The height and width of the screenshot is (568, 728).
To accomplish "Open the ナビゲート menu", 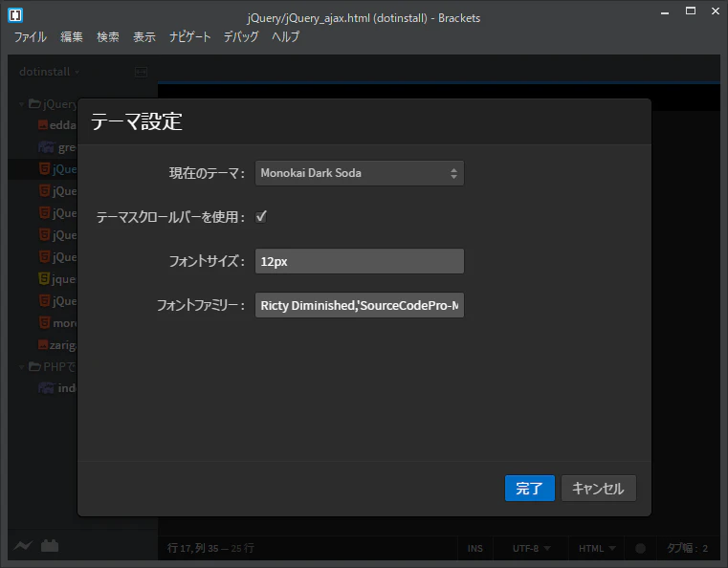I will coord(189,36).
